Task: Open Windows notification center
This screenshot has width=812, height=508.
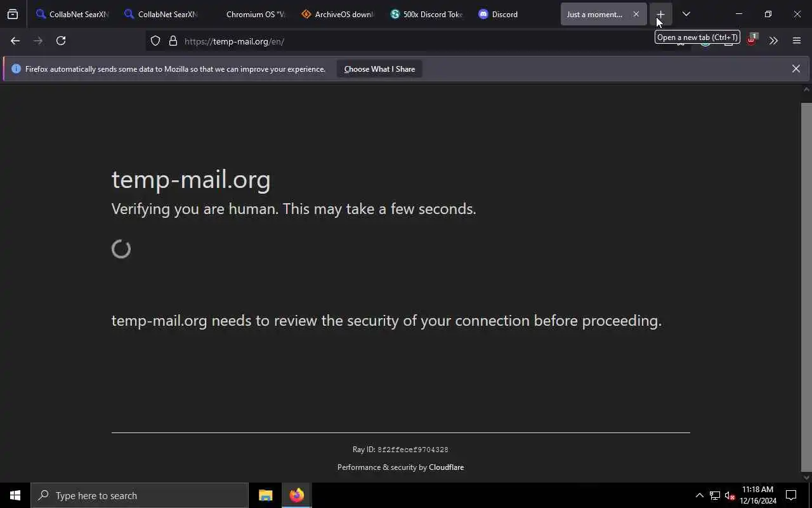Action: 791,495
